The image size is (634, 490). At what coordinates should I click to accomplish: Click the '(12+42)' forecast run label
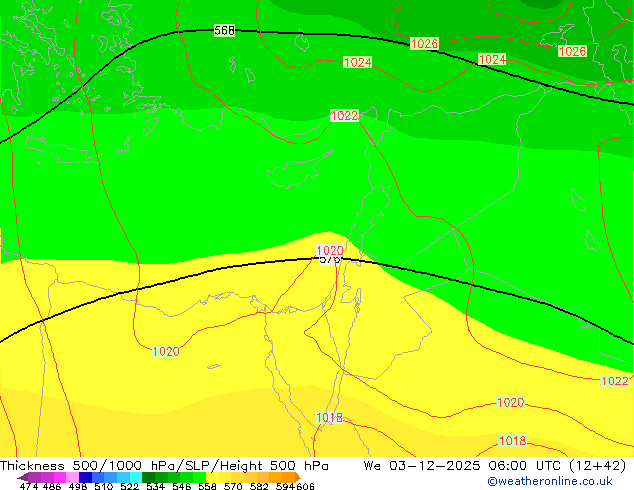597,466
